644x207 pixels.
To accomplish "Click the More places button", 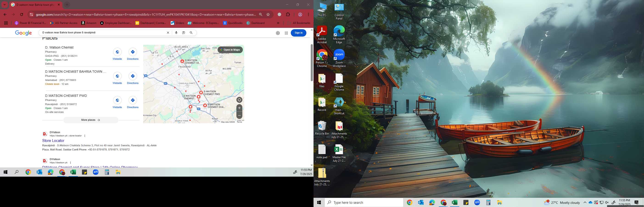I will coord(91,120).
